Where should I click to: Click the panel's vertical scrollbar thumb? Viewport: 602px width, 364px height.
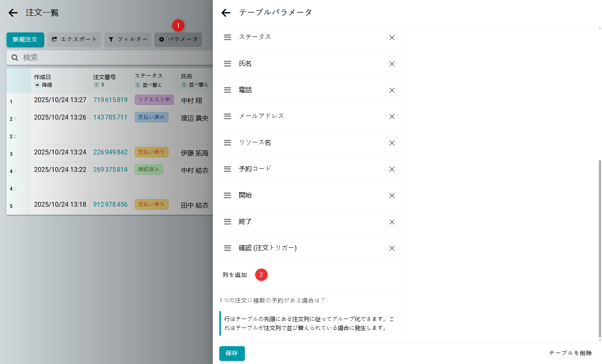coord(600,249)
